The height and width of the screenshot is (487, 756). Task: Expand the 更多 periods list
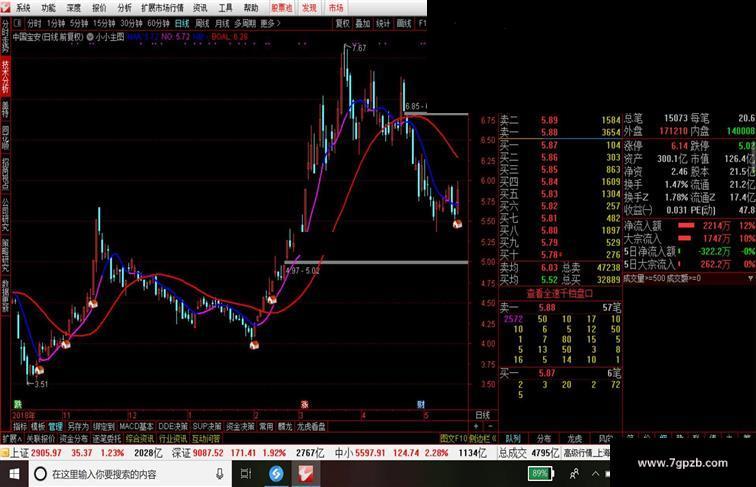click(270, 23)
